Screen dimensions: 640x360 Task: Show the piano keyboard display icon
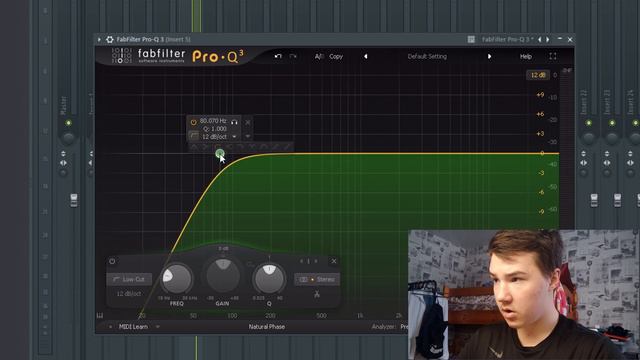click(x=100, y=316)
